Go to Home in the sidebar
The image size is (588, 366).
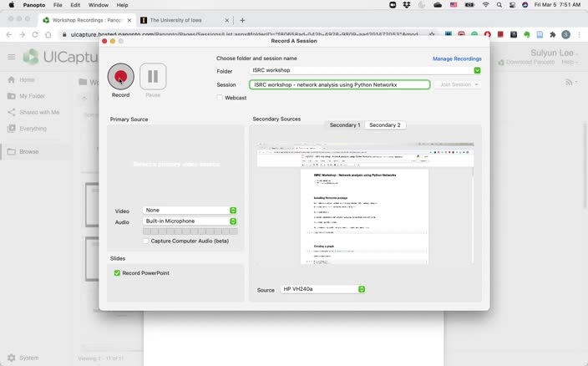(27, 80)
